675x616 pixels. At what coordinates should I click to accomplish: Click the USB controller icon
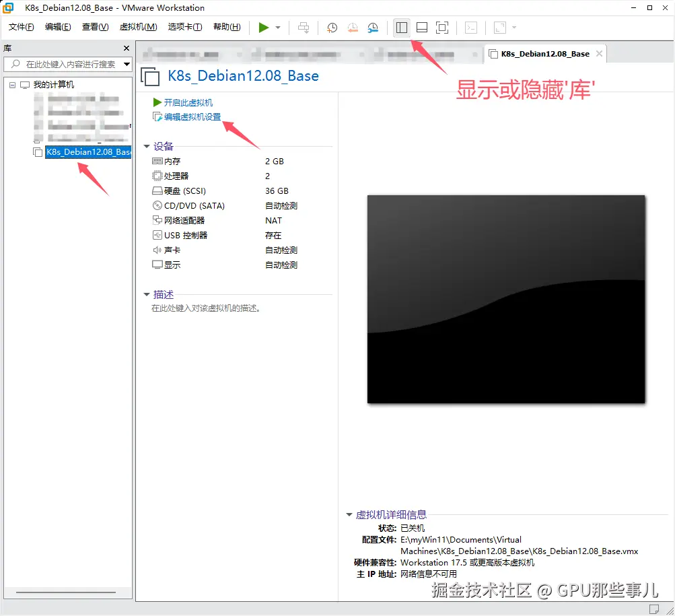[x=157, y=235]
